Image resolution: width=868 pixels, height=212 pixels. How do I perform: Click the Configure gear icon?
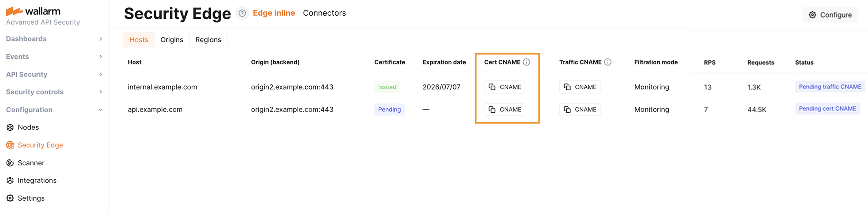coord(812,15)
